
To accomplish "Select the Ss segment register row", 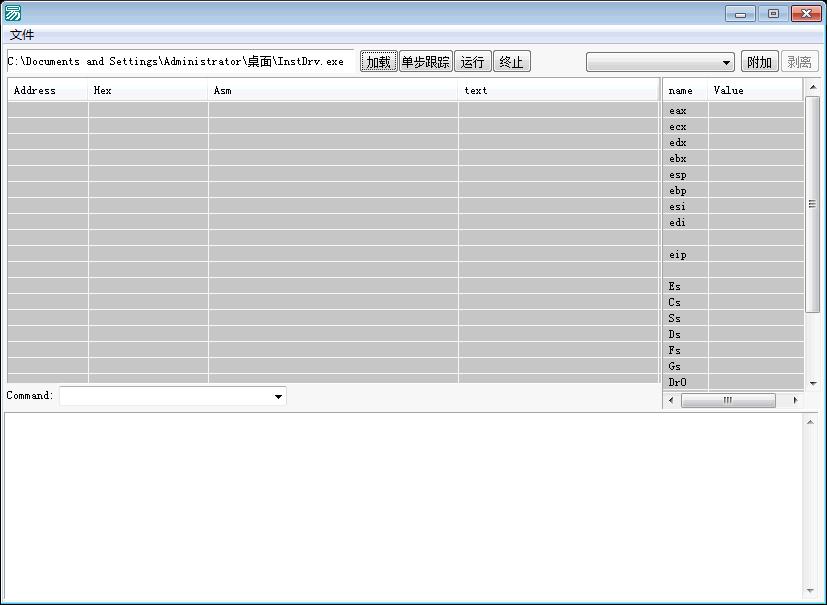I will pos(733,318).
